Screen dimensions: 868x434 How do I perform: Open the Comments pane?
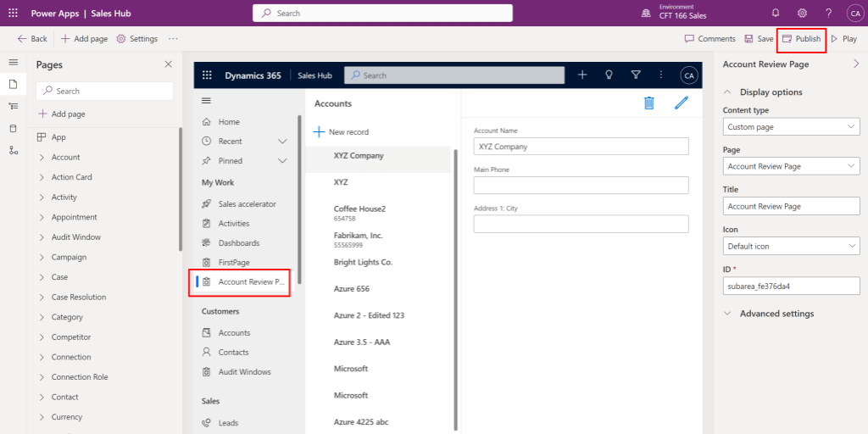pyautogui.click(x=710, y=39)
